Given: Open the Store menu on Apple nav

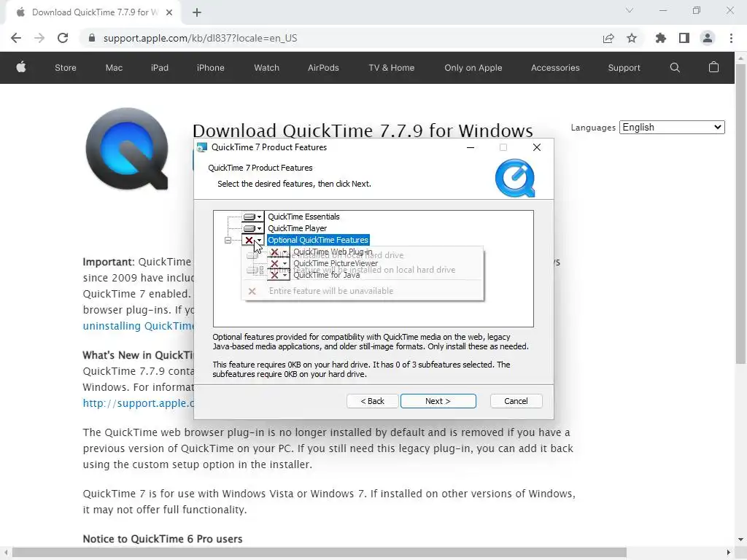Looking at the screenshot, I should 66,68.
